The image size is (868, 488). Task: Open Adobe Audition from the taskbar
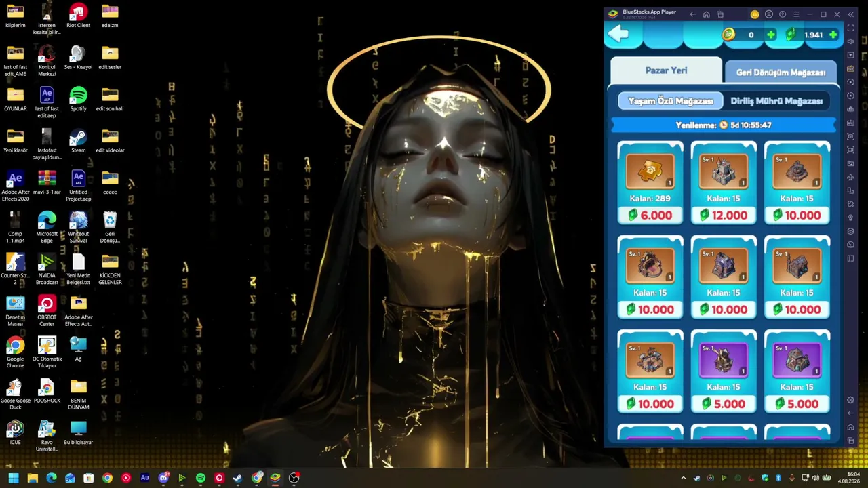tap(144, 478)
